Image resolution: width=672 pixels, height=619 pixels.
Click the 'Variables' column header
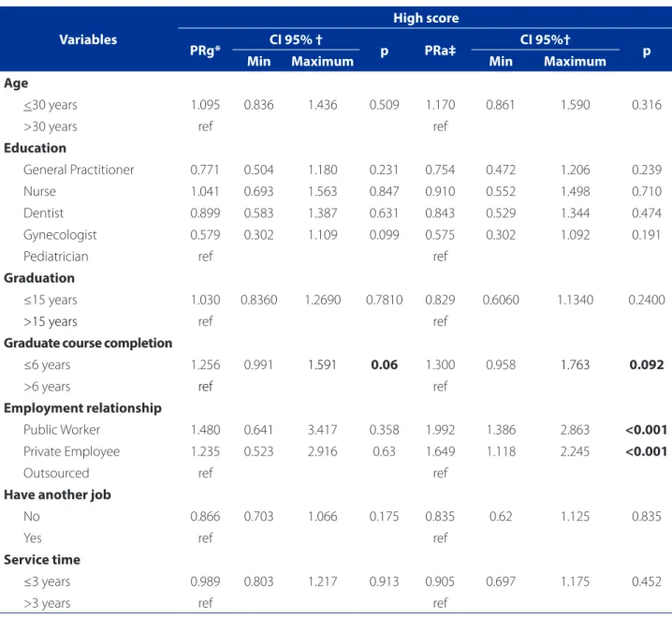[x=88, y=39]
